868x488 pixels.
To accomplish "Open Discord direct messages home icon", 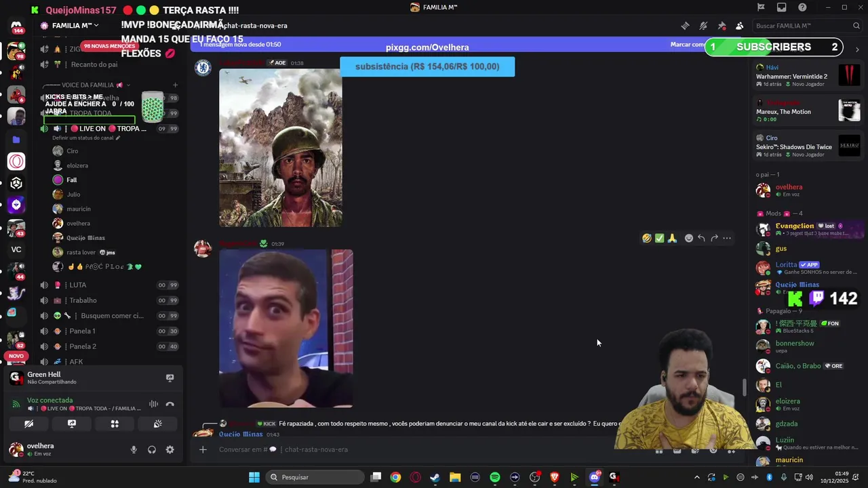I will click(x=16, y=26).
